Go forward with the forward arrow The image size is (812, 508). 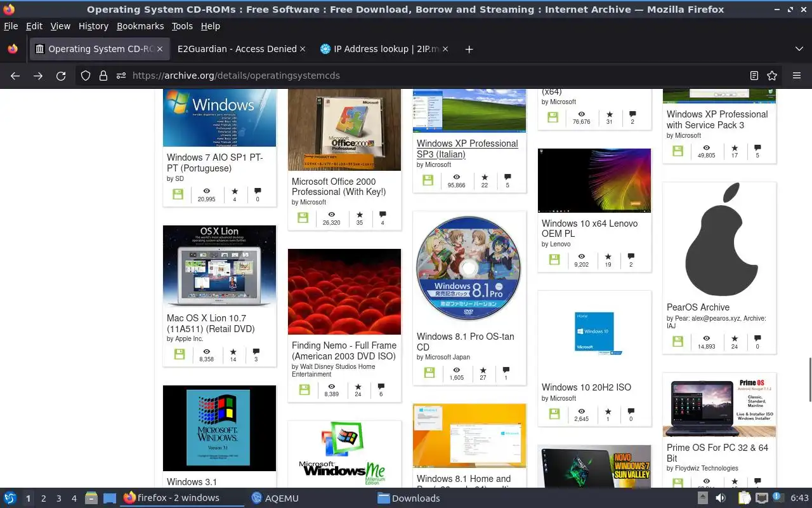(38, 76)
